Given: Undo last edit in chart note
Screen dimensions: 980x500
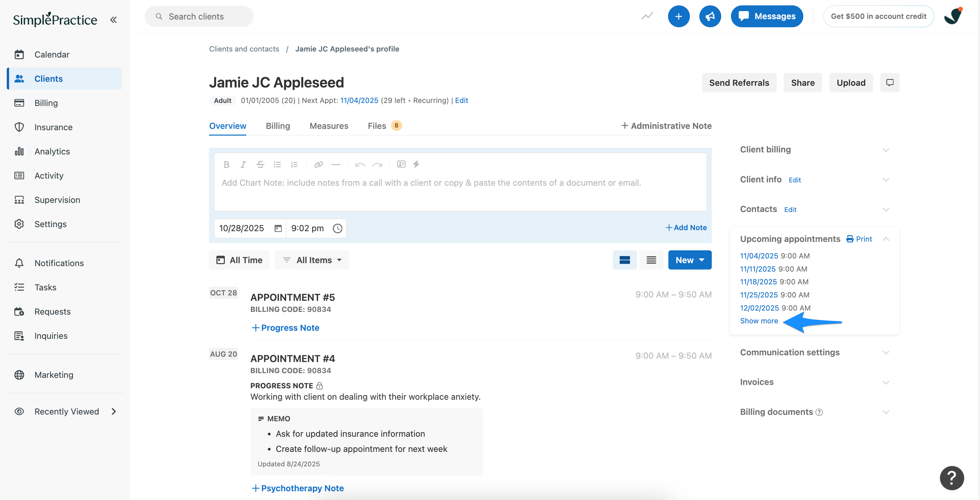Looking at the screenshot, I should [360, 164].
